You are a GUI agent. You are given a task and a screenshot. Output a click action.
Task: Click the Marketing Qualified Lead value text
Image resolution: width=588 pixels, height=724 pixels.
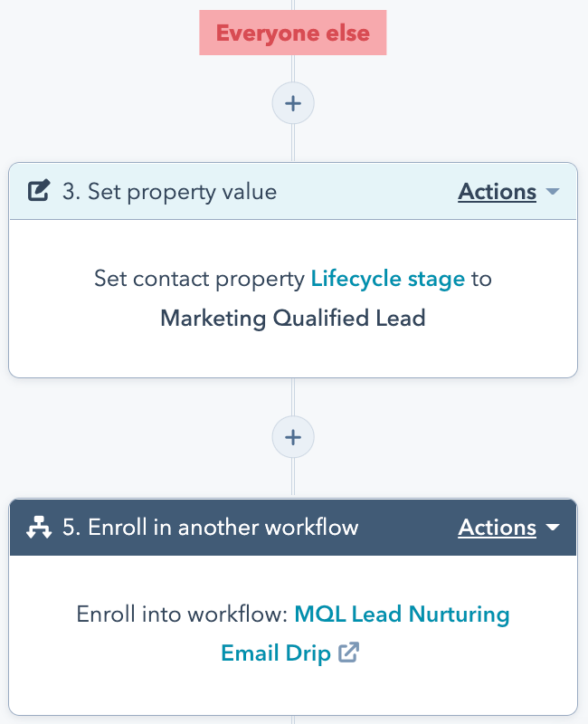tap(293, 318)
